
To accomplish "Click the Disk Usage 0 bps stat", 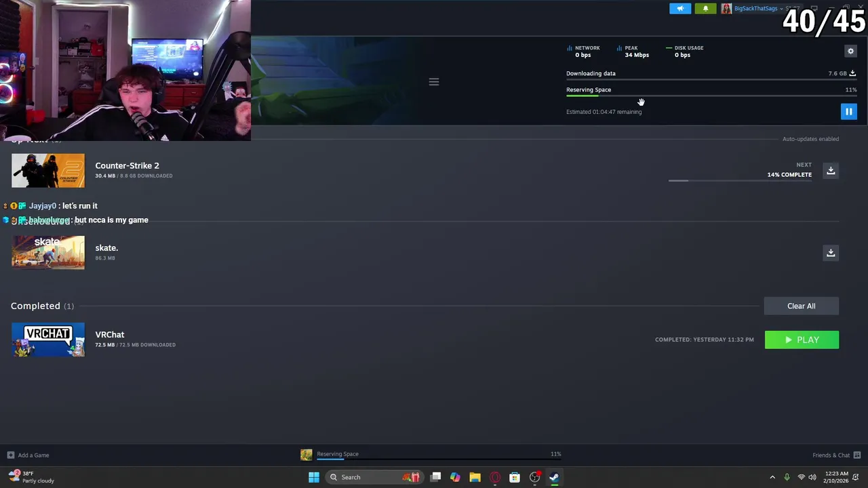I will pyautogui.click(x=685, y=52).
